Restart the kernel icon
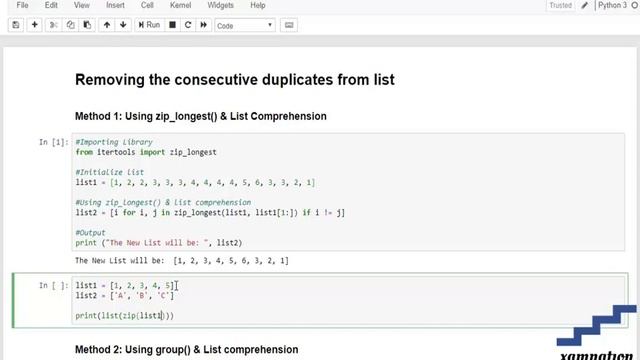Image resolution: width=640 pixels, height=360 pixels. [188, 25]
